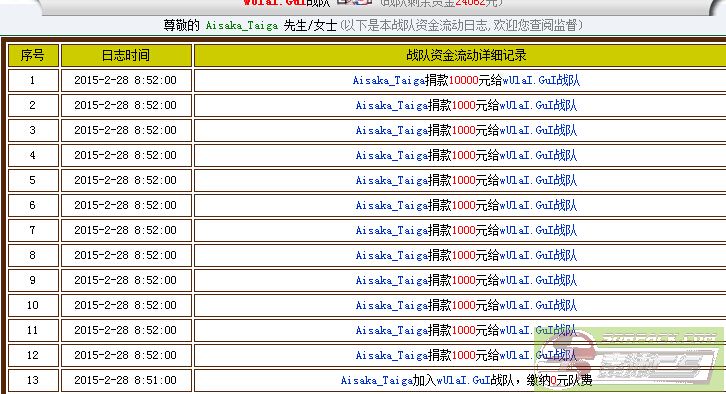Click the date cell of record 6
Screen dimensions: 726x394
[126, 206]
